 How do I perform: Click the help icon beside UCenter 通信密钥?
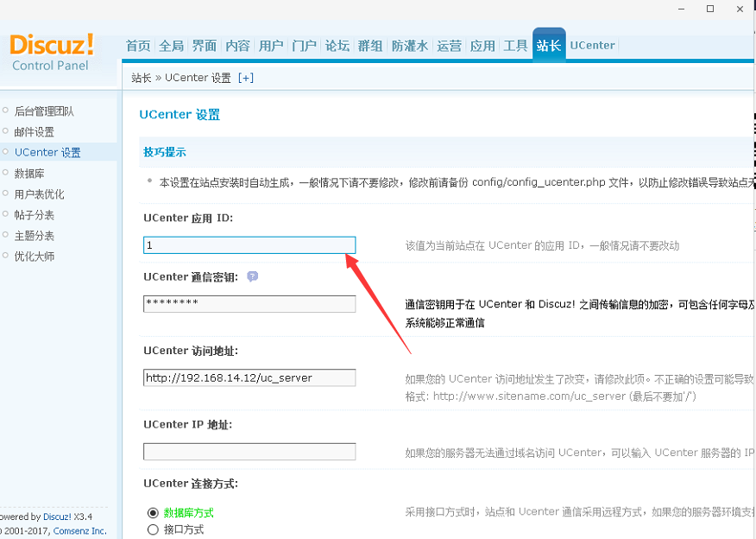(x=252, y=277)
